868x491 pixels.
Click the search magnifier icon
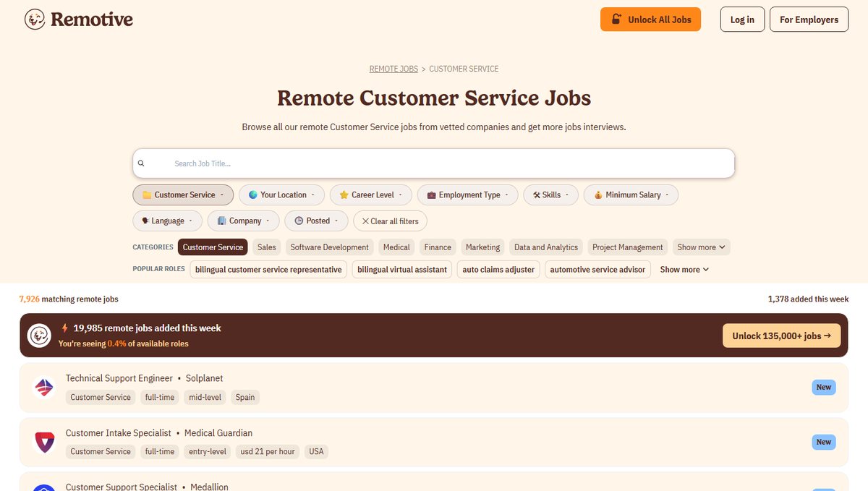(141, 163)
